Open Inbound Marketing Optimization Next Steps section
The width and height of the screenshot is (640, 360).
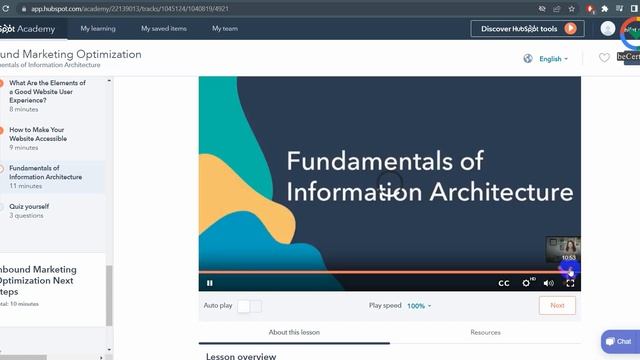[x=38, y=280]
